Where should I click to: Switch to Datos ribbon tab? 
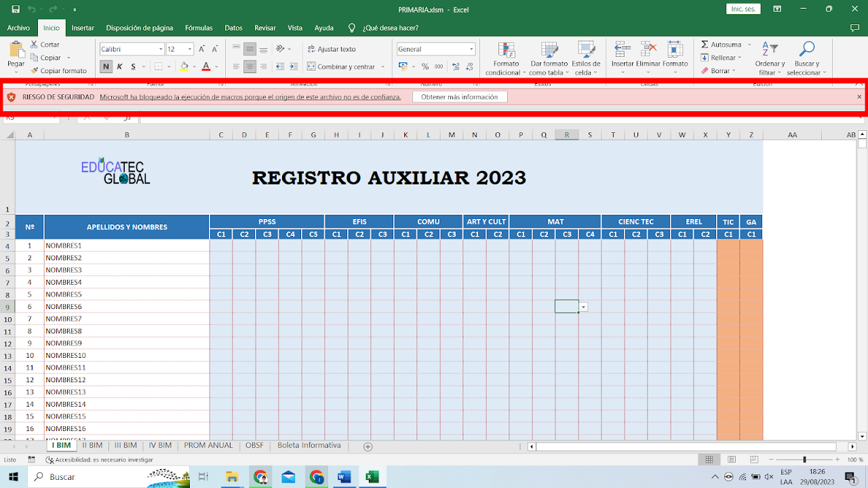tap(233, 28)
